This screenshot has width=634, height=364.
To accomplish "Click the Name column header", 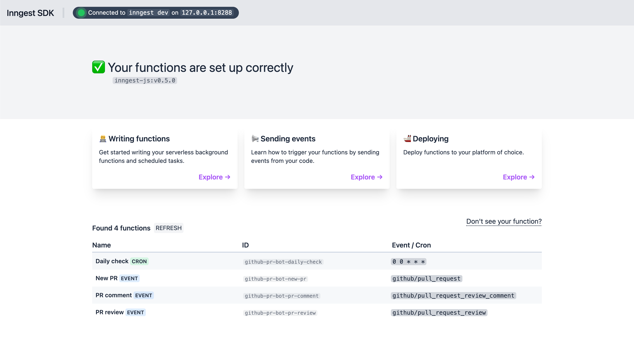I will [101, 245].
